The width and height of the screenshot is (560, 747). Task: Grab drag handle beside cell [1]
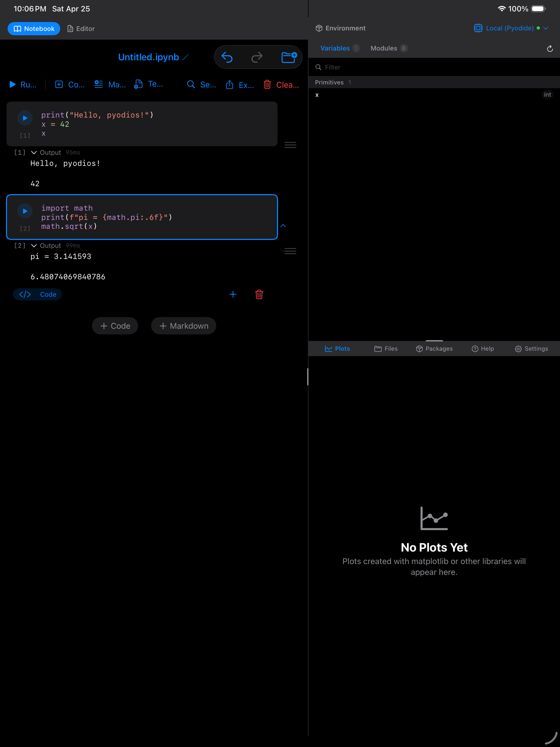point(290,145)
